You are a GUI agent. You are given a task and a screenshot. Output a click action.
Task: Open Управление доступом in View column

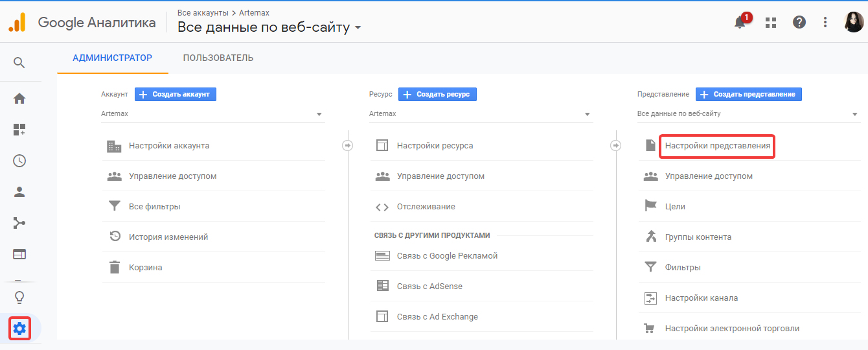click(x=709, y=176)
